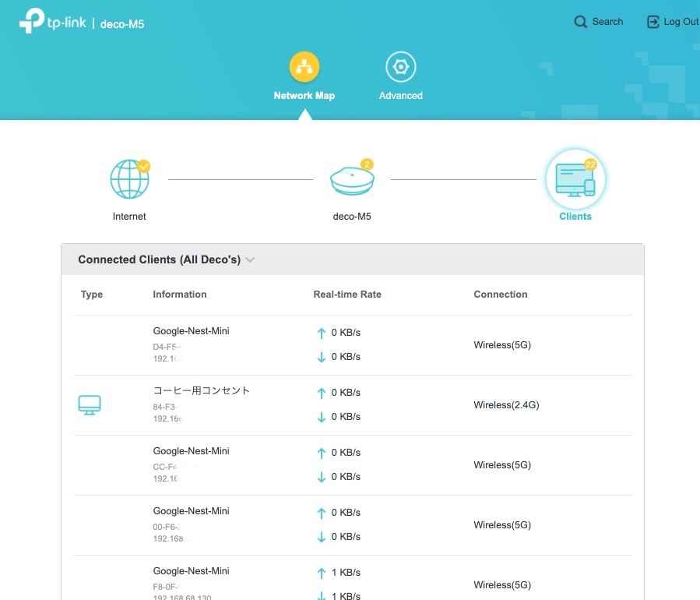Image resolution: width=700 pixels, height=600 pixels.
Task: Click the first Google-Nest-Mini client name
Action: [x=191, y=331]
